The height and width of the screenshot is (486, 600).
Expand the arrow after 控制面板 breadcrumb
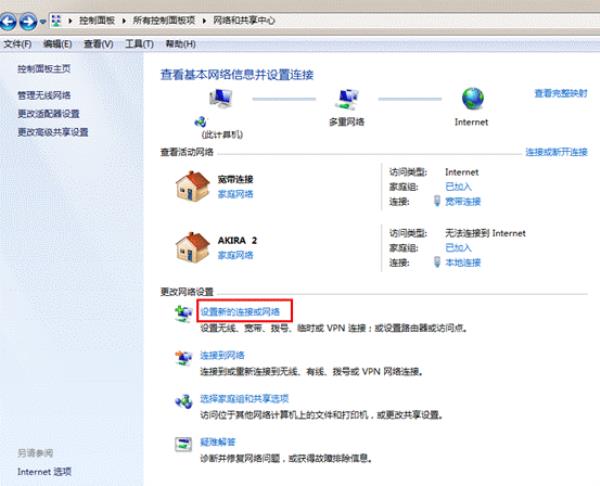coord(124,21)
